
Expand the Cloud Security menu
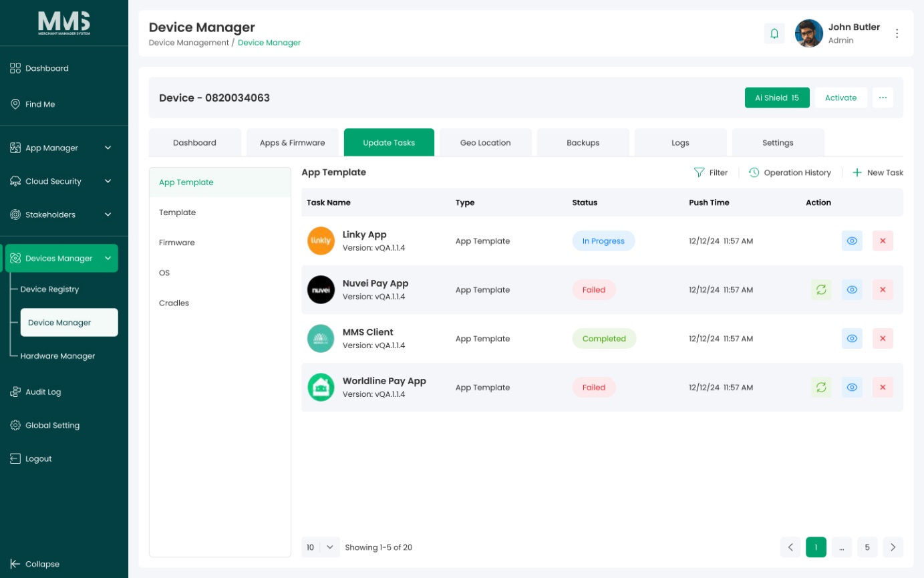click(61, 182)
